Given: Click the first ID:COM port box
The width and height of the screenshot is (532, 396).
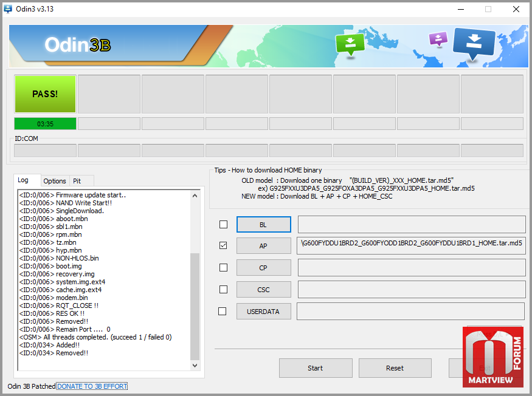Looking at the screenshot, I should click(45, 151).
